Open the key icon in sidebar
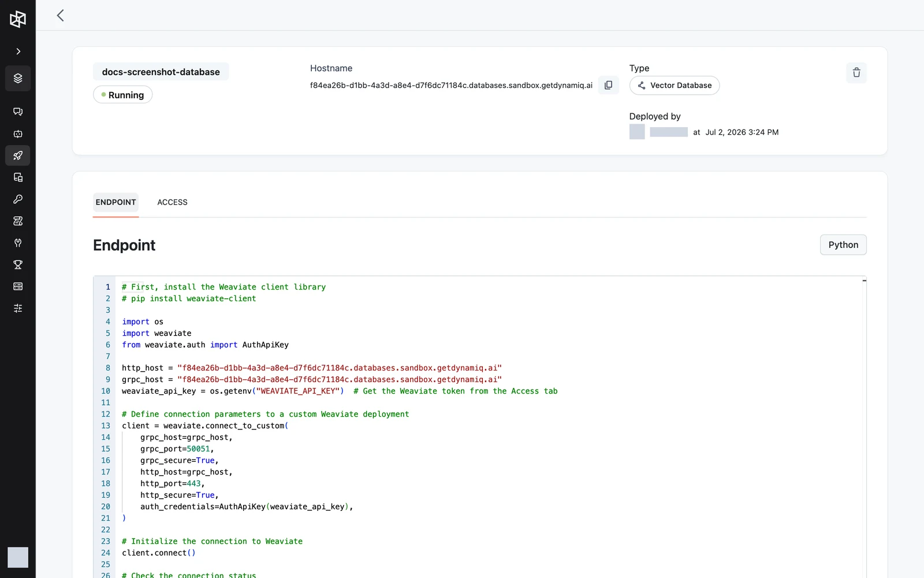924x578 pixels. (18, 199)
